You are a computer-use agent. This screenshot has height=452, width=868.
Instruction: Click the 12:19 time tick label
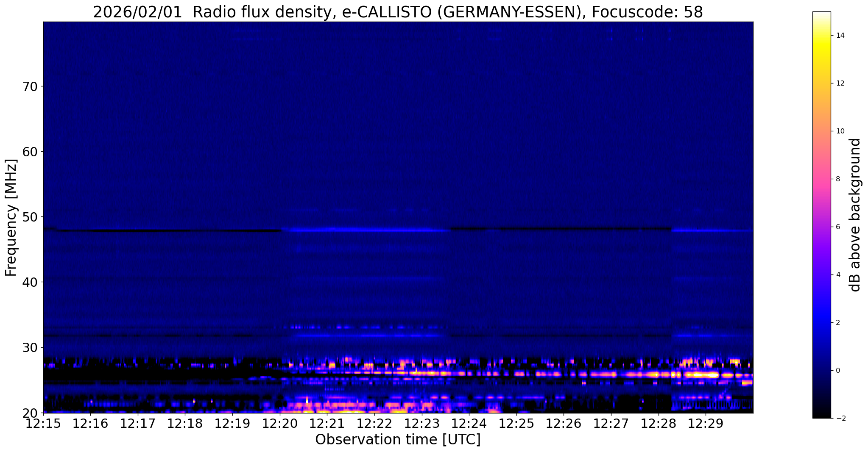232,423
